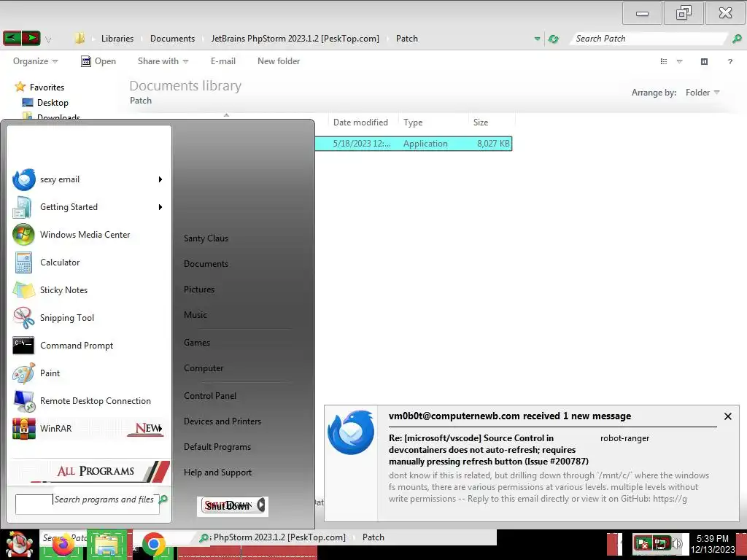747x560 pixels.
Task: Open Arrange by Folder dropdown
Action: (x=703, y=93)
